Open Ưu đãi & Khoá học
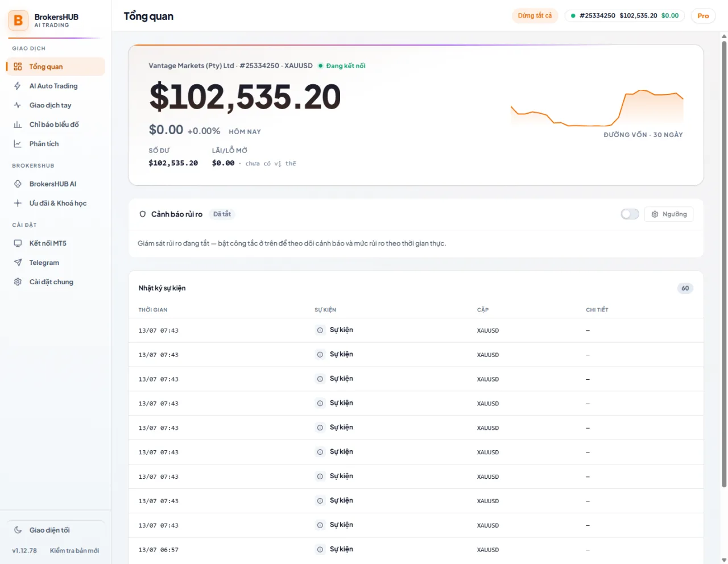Screen dimensions: 728x564 56,203
